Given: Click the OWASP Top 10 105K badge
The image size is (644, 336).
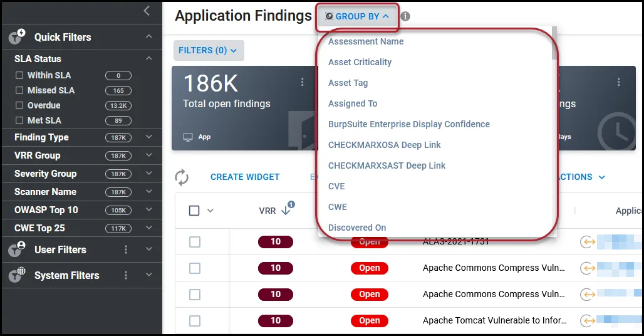Looking at the screenshot, I should (118, 210).
